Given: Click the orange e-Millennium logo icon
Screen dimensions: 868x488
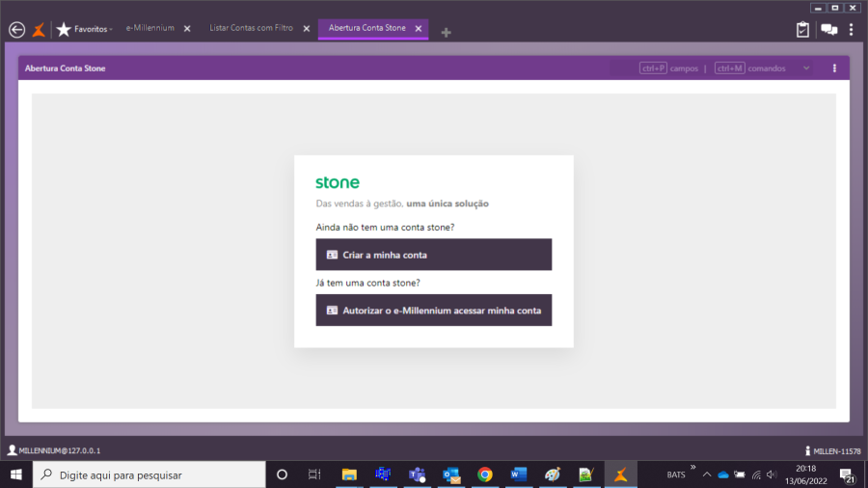Looking at the screenshot, I should (39, 29).
